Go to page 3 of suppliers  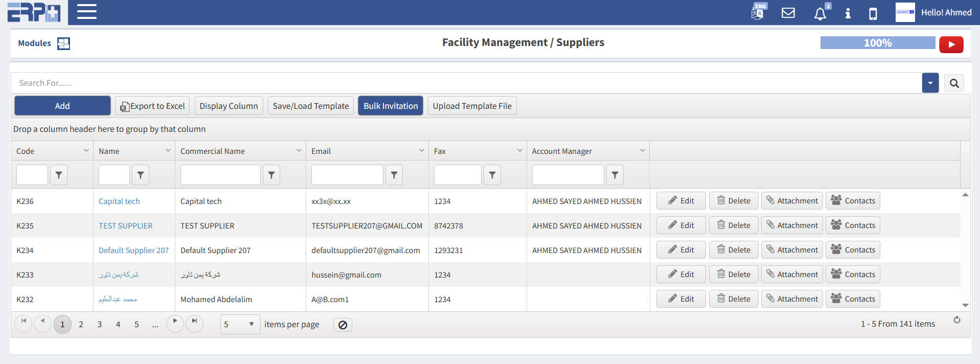[100, 324]
